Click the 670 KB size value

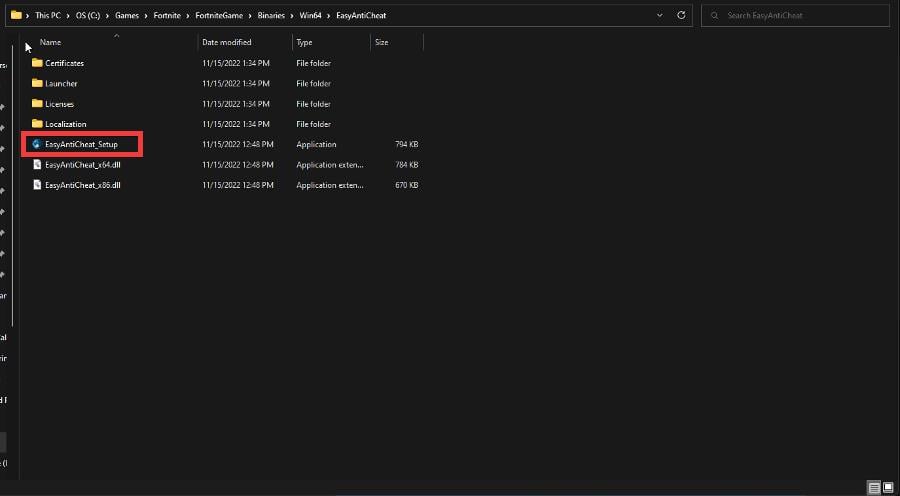tap(406, 185)
